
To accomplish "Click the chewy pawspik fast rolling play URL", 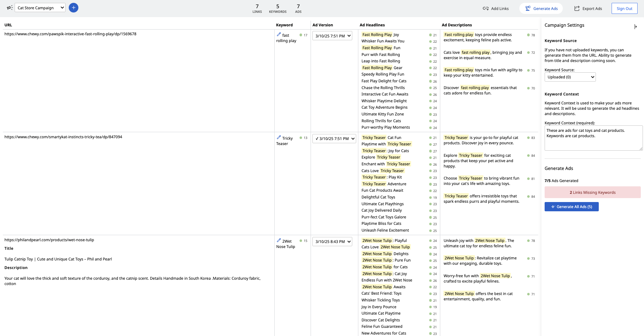I will tap(70, 34).
